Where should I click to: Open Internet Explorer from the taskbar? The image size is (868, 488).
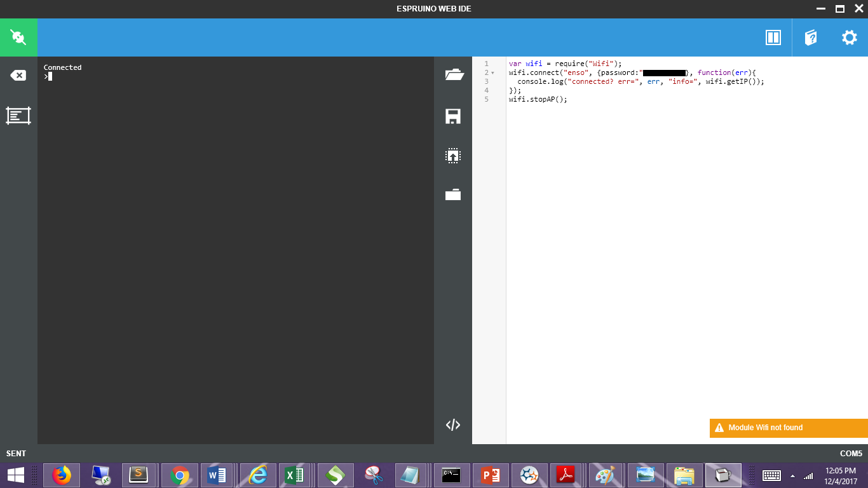click(257, 475)
